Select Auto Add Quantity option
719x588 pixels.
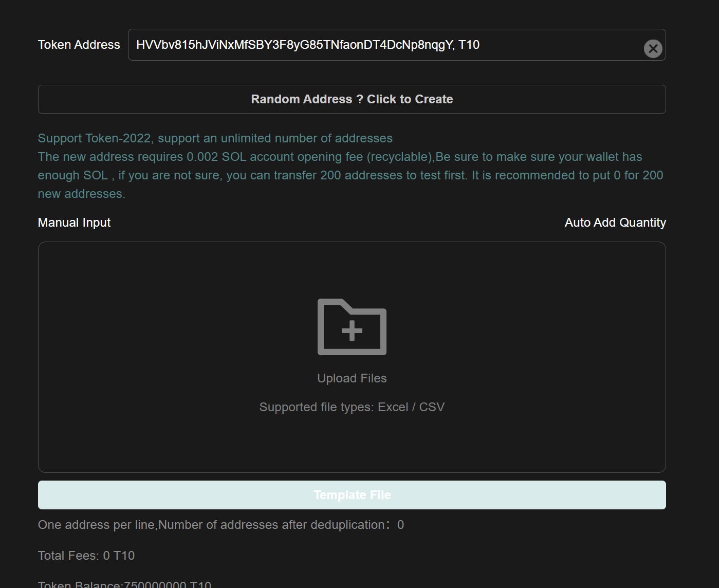pyautogui.click(x=615, y=223)
